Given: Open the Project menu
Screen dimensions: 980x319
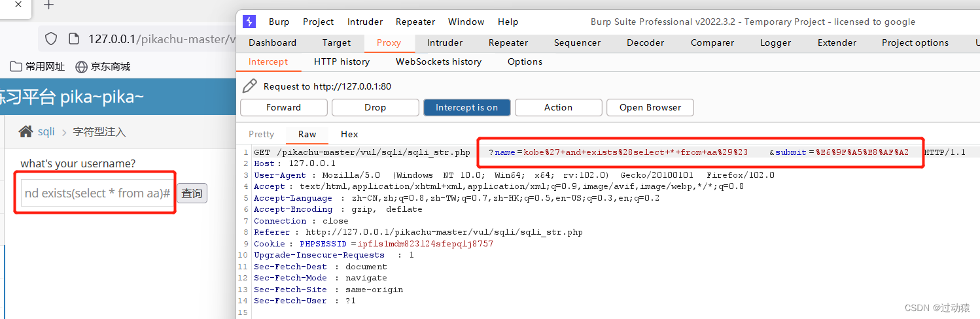Looking at the screenshot, I should point(319,22).
